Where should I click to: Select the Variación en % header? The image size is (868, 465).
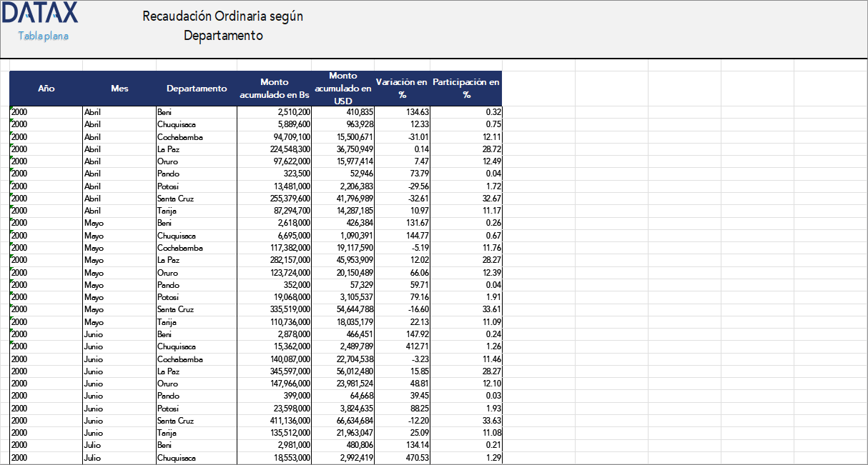[x=399, y=89]
